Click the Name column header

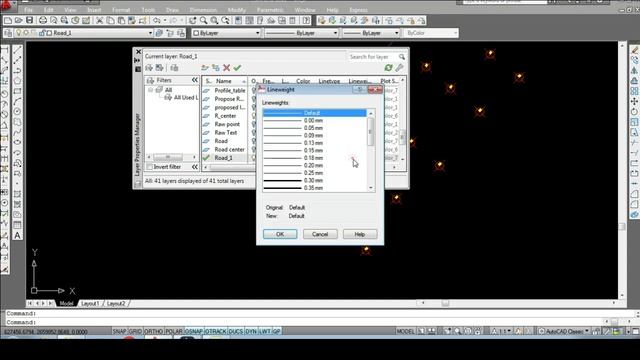(224, 81)
